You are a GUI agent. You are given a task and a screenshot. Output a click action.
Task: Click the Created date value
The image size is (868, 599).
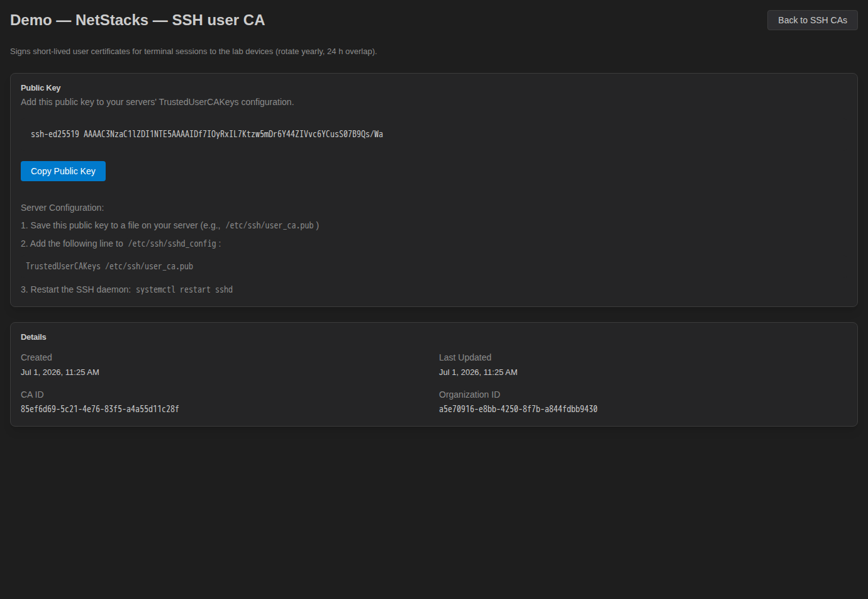[x=60, y=372]
